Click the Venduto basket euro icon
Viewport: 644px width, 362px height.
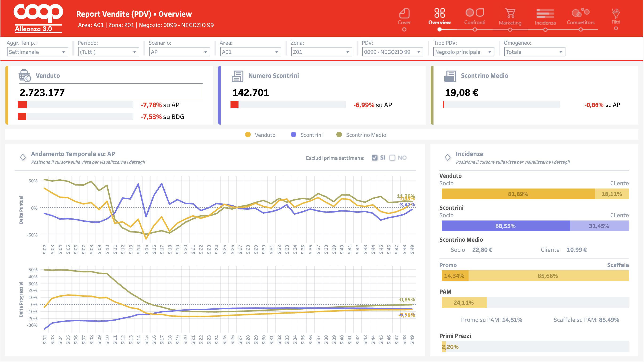coord(24,76)
